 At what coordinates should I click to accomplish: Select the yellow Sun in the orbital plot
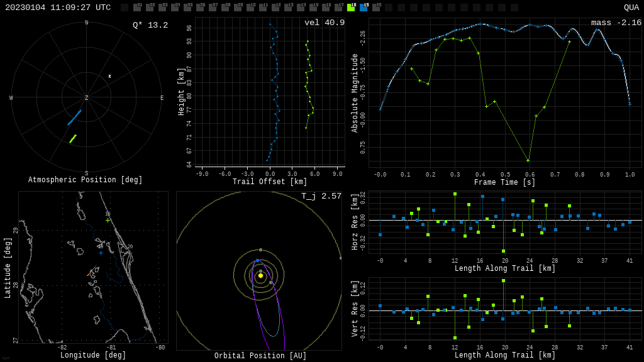tap(260, 275)
